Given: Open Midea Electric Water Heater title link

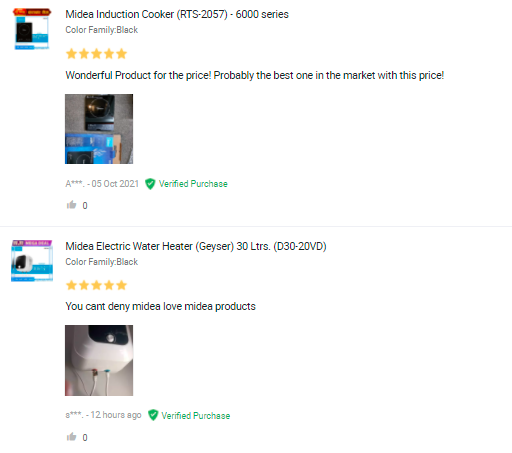Looking at the screenshot, I should (x=196, y=246).
